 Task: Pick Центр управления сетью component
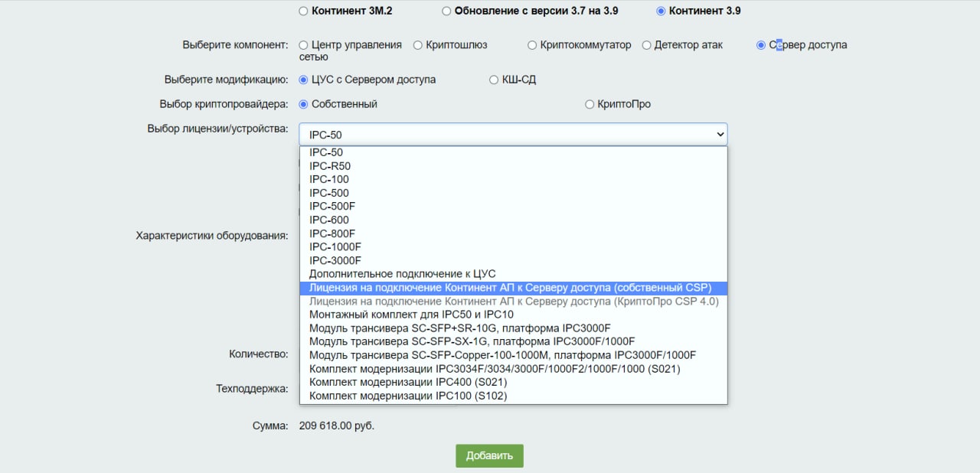(303, 45)
